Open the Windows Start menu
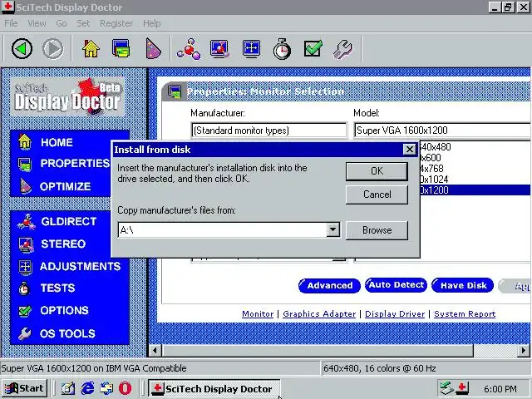The height and width of the screenshot is (399, 532). (x=24, y=388)
